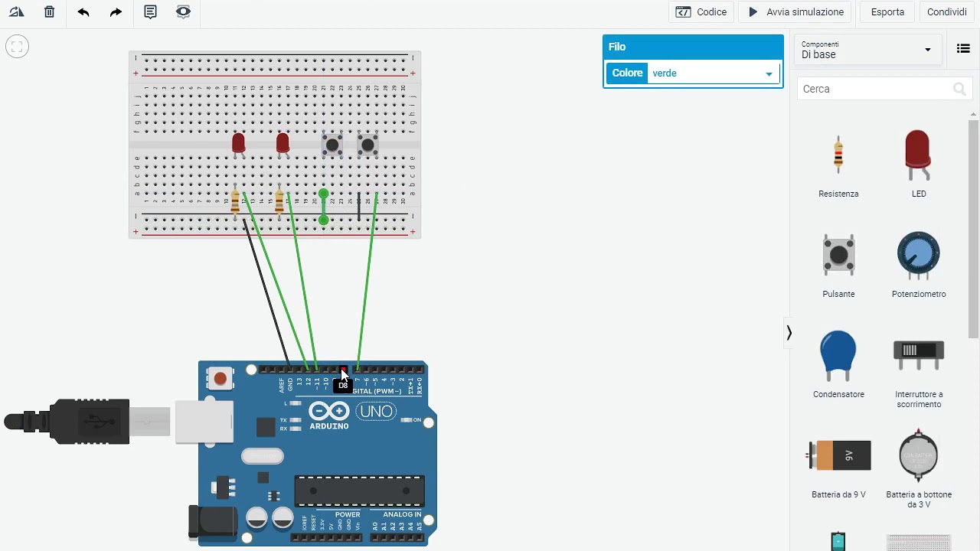
Task: Open the Codice editor
Action: click(x=701, y=12)
